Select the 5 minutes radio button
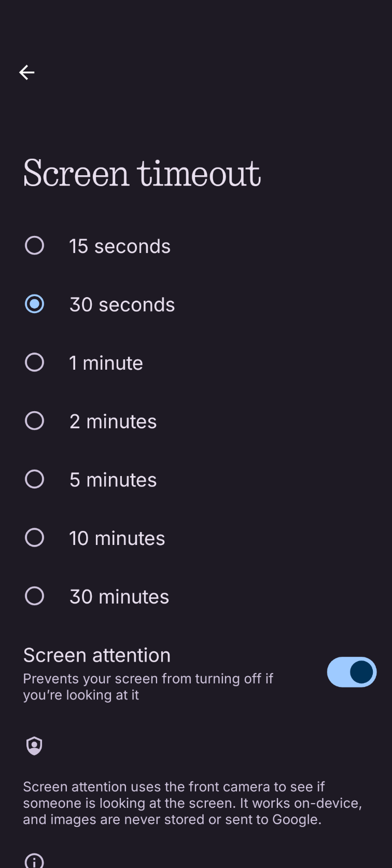Image resolution: width=392 pixels, height=868 pixels. [35, 480]
